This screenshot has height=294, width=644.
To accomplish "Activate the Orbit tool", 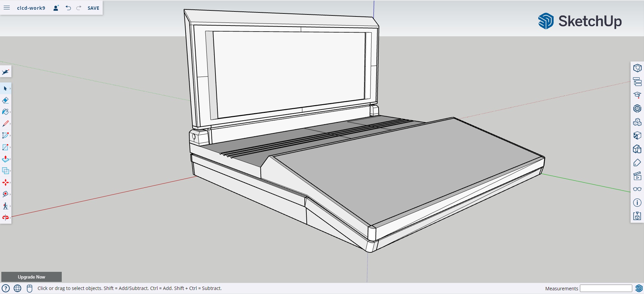I will [5, 218].
